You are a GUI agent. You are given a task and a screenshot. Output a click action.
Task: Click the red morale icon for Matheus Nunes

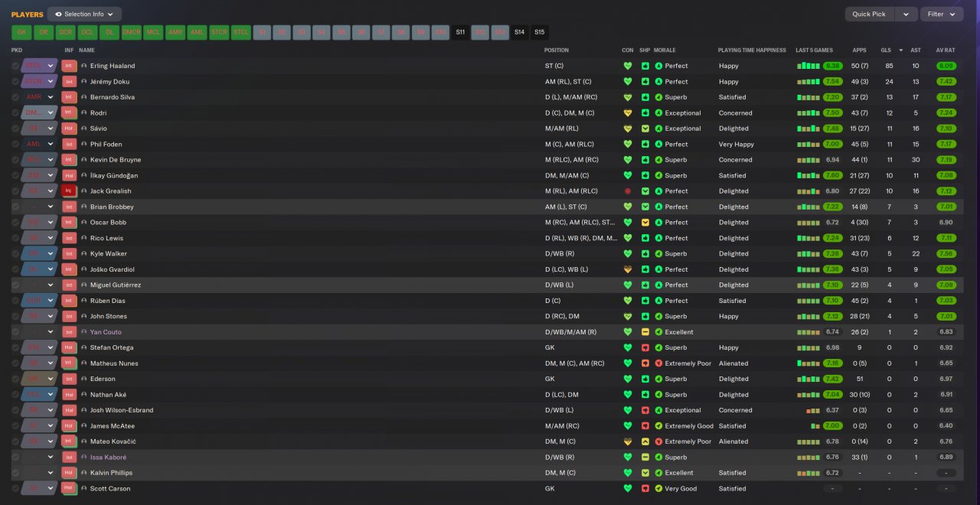coord(658,363)
